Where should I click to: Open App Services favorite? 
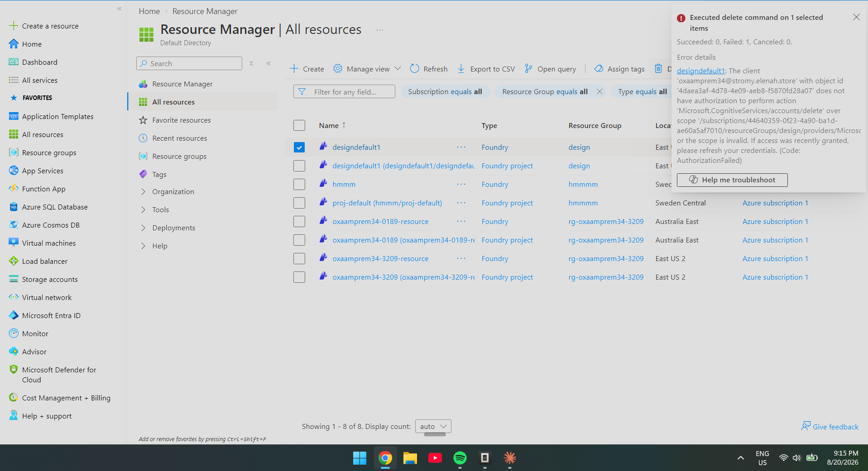(x=43, y=171)
